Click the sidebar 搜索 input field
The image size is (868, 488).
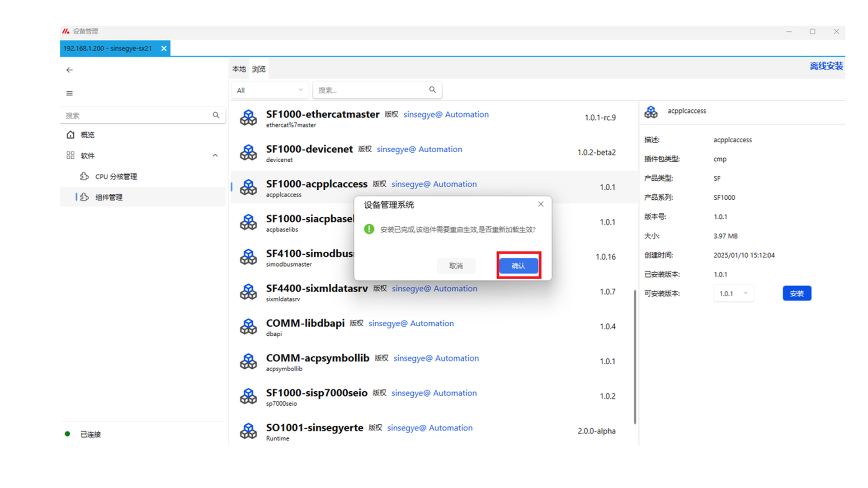click(136, 116)
